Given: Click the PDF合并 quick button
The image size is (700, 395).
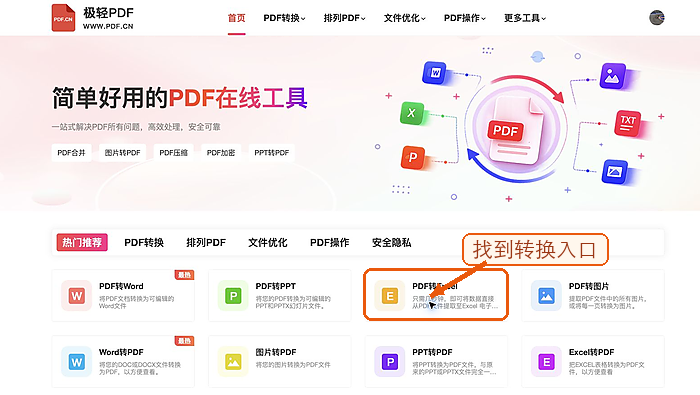Looking at the screenshot, I should point(71,153).
